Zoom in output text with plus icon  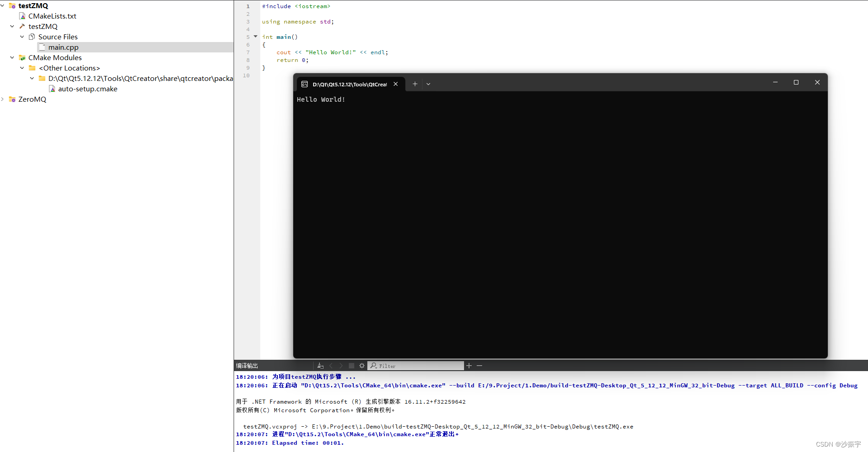pyautogui.click(x=469, y=366)
